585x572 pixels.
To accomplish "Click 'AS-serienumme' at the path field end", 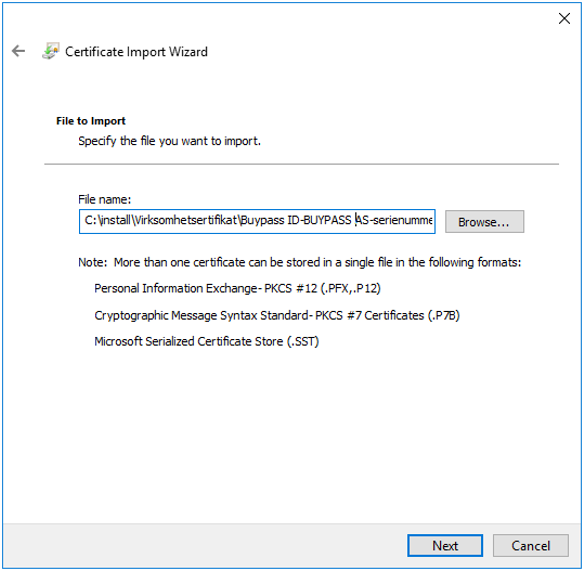I will (394, 220).
